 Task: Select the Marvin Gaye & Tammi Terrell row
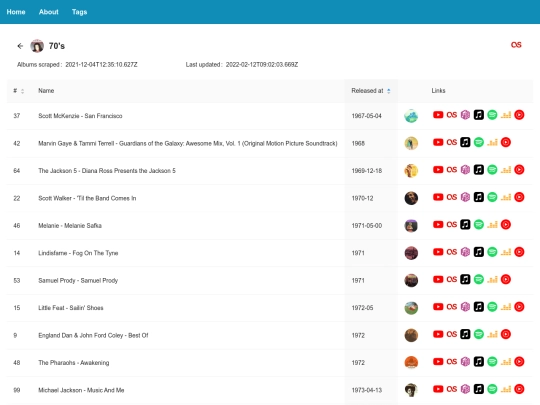pyautogui.click(x=270, y=143)
